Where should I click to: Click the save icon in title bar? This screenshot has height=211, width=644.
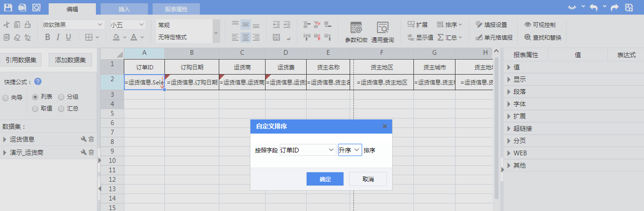point(8,8)
